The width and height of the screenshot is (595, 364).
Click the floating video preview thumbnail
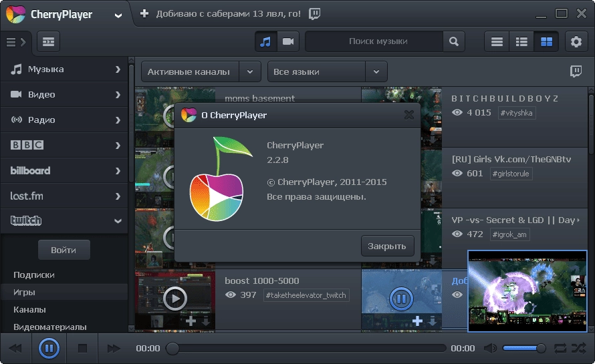(x=527, y=291)
